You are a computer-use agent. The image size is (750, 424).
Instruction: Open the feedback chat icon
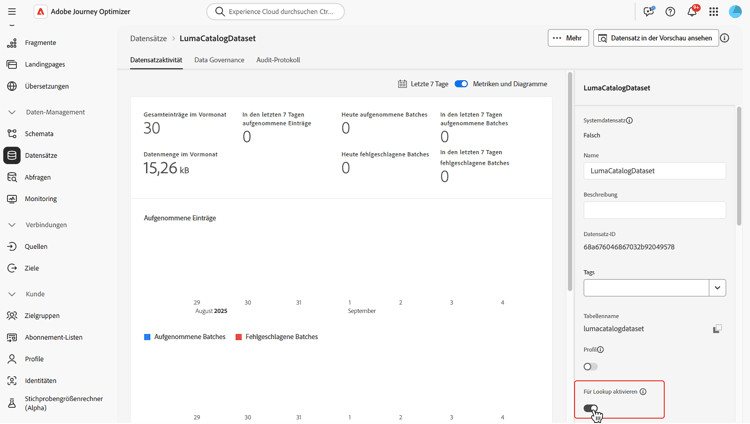point(649,11)
